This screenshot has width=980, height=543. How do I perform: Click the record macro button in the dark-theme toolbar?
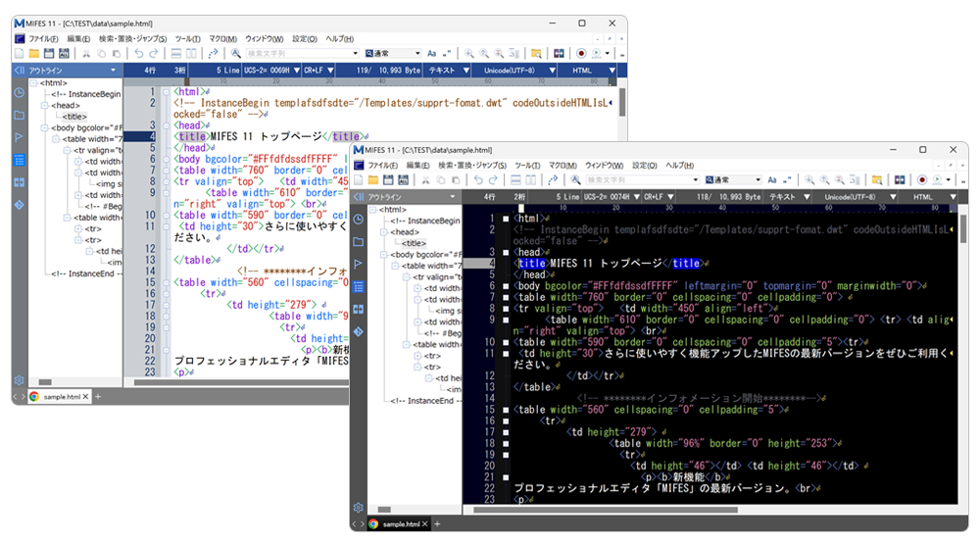tap(921, 180)
